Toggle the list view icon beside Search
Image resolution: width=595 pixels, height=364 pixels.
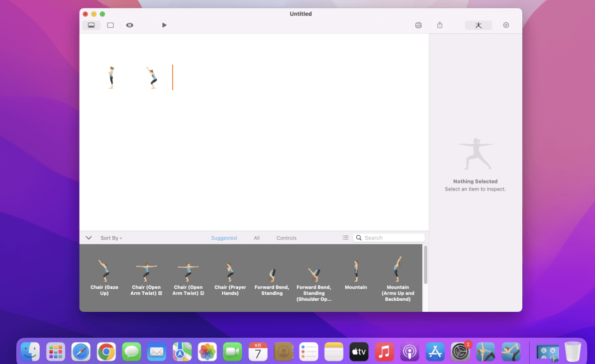click(x=345, y=238)
